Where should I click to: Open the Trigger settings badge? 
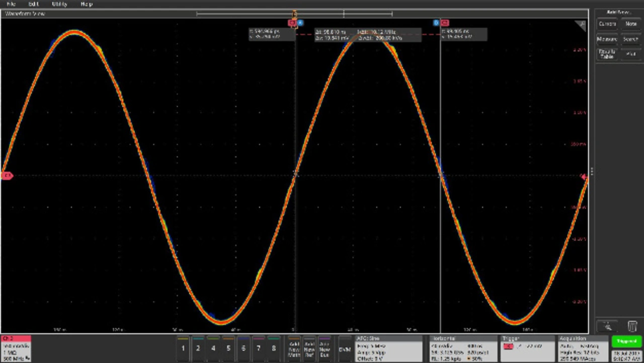click(x=528, y=348)
